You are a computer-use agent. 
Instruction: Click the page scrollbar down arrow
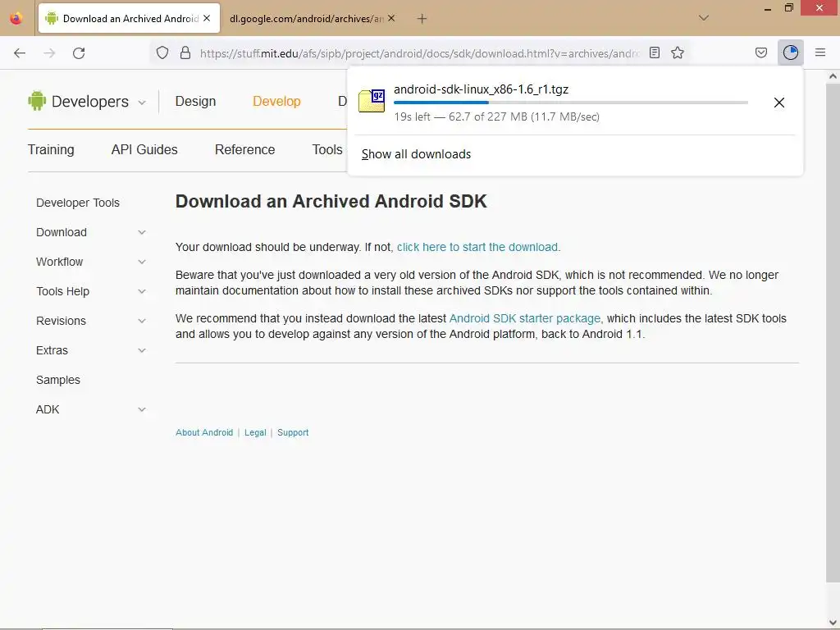[x=833, y=622]
